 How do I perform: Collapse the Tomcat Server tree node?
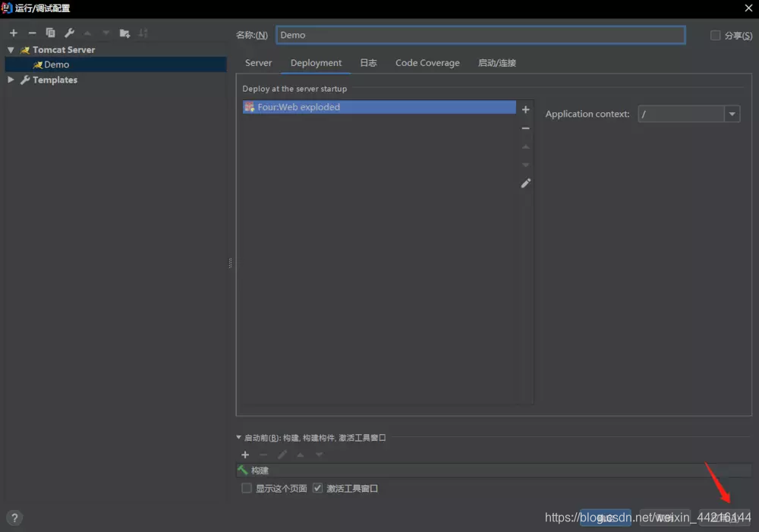click(11, 50)
